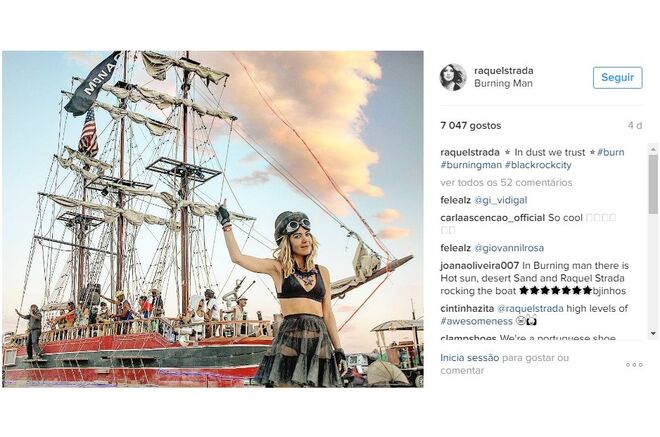Screen dimensions: 660x437
Task: Visit joanaoliveira007 commenter profile
Action: point(479,266)
